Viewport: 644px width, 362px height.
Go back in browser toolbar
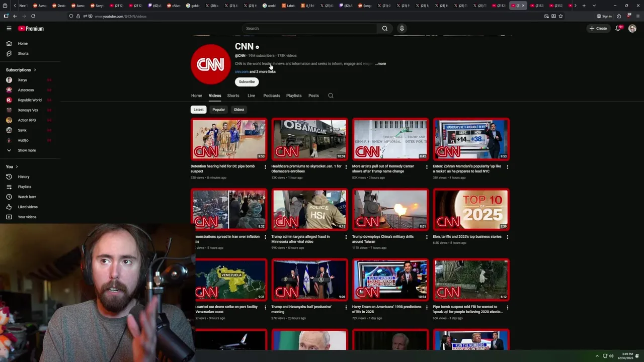coord(15,16)
